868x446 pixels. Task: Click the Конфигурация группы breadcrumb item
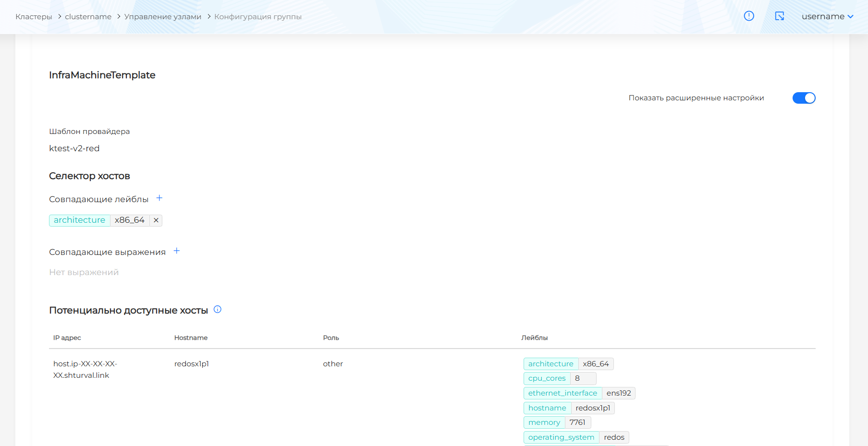click(258, 17)
